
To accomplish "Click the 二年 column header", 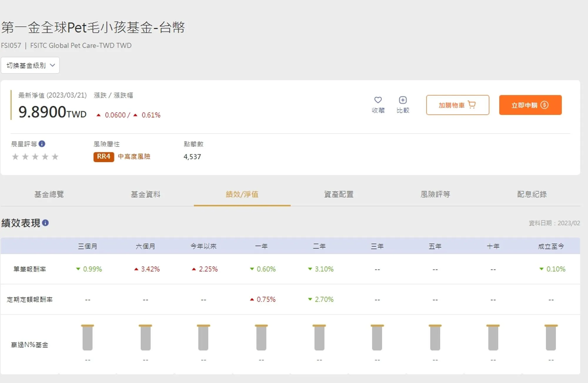I will (x=319, y=246).
